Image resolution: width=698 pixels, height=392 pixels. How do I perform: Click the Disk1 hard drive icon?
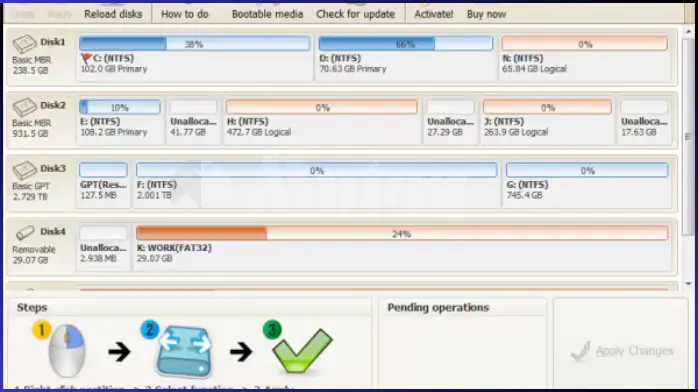(24, 44)
